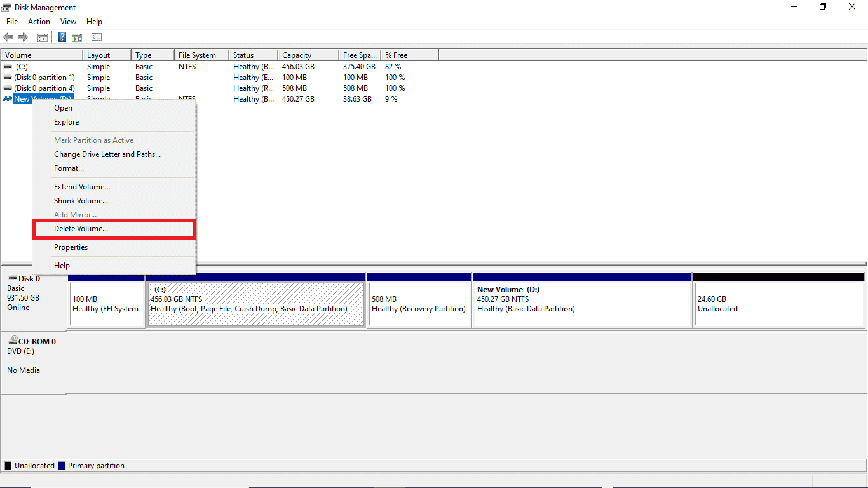Sort by the Capacity column header
Screen dimensions: 868x488
click(308, 55)
